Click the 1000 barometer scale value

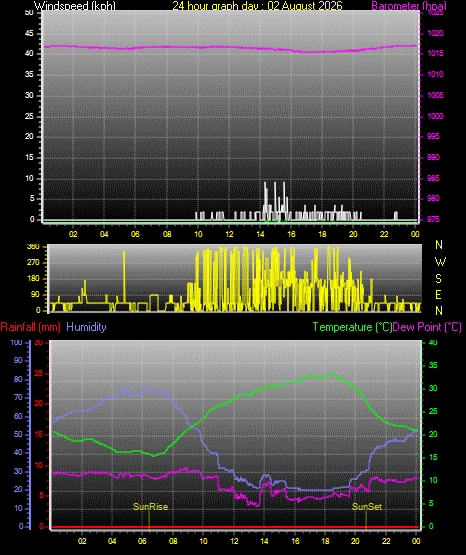(x=435, y=116)
